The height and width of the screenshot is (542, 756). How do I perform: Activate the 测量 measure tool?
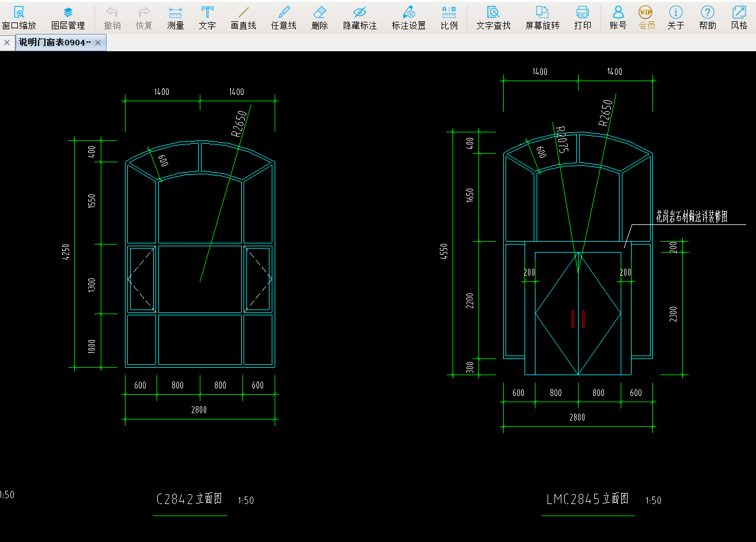tap(176, 18)
